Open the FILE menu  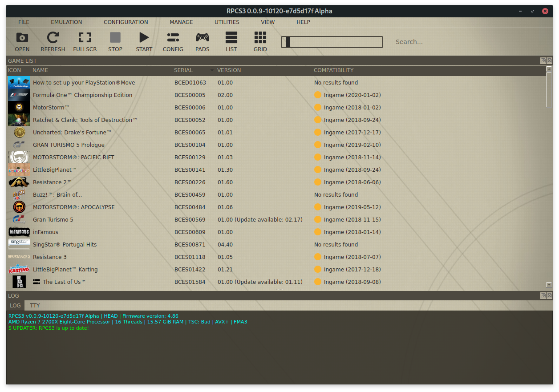pos(24,22)
